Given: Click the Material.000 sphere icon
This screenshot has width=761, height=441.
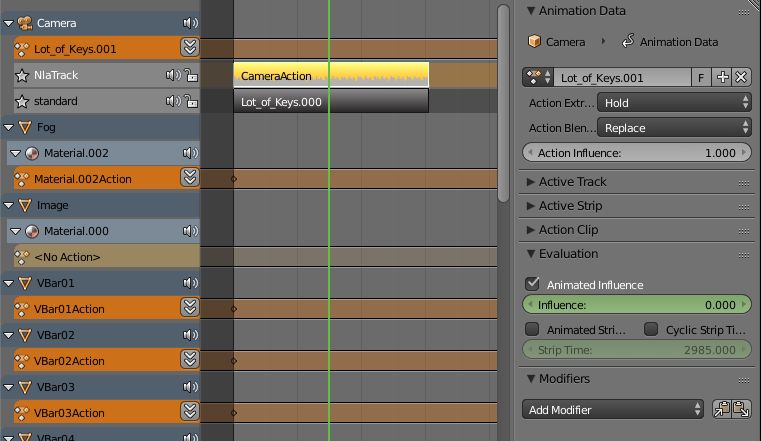Looking at the screenshot, I should coord(32,231).
